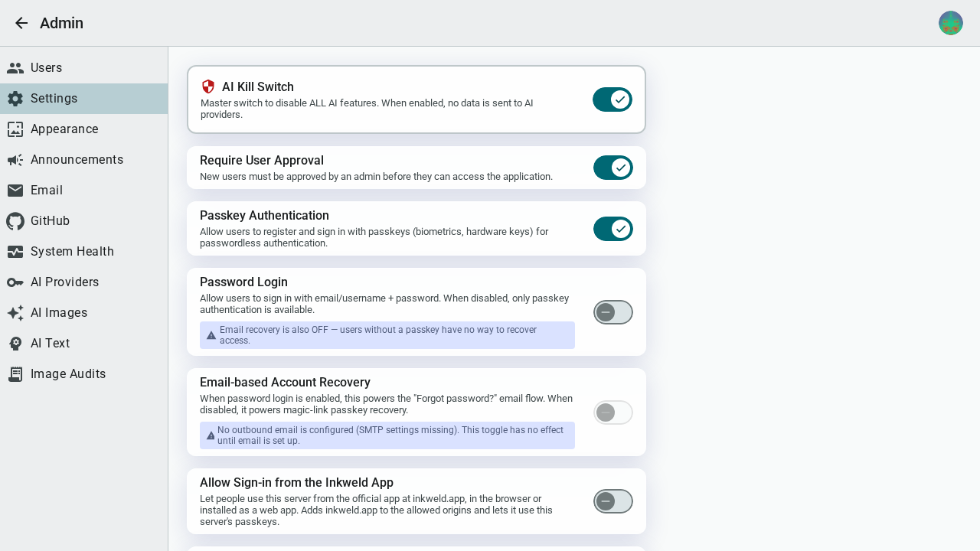Click the red shield icon on AI Kill Switch

208,86
